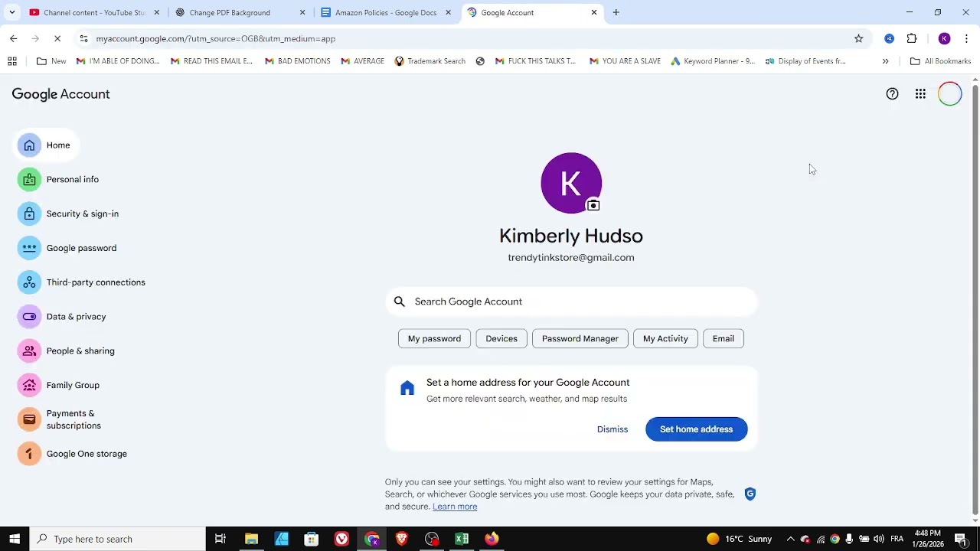The image size is (980, 551).
Task: Open Security & sign-in lock icon
Action: 29,214
